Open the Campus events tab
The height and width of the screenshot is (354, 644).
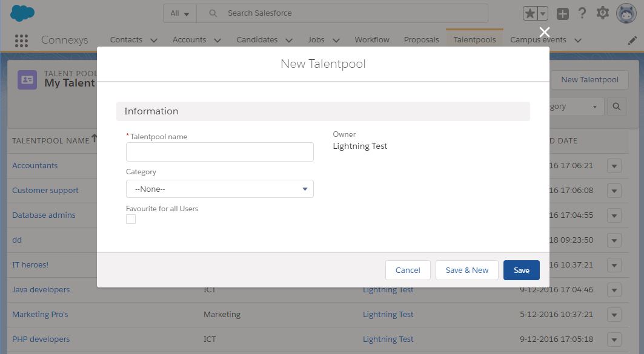pos(538,40)
